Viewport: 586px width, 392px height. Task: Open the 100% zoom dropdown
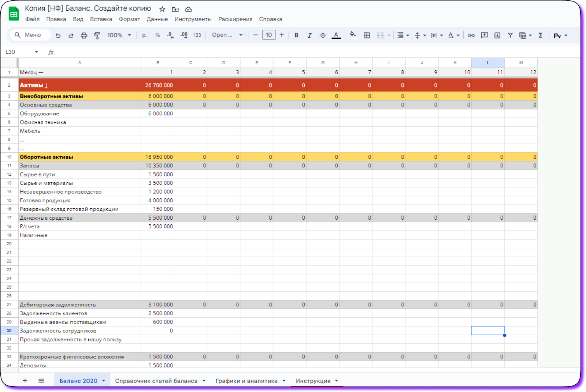[x=119, y=36]
